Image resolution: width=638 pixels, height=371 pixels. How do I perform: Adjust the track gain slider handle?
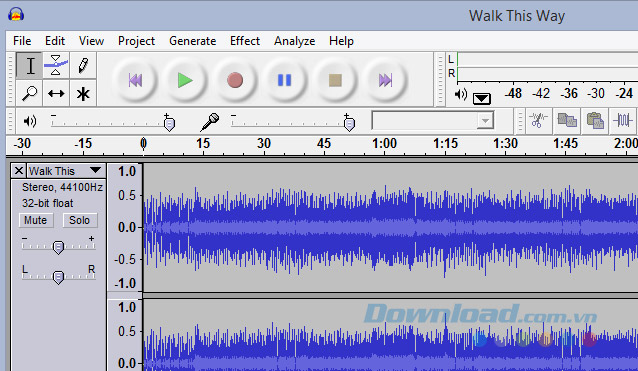click(x=59, y=247)
